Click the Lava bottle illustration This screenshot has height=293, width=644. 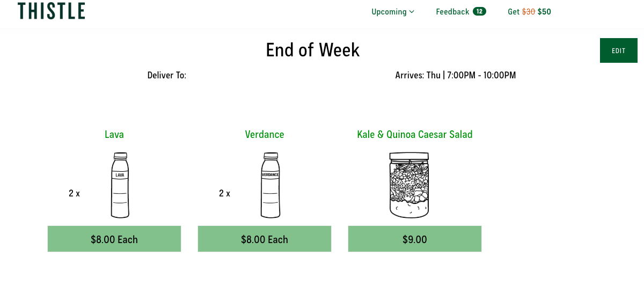[120, 185]
